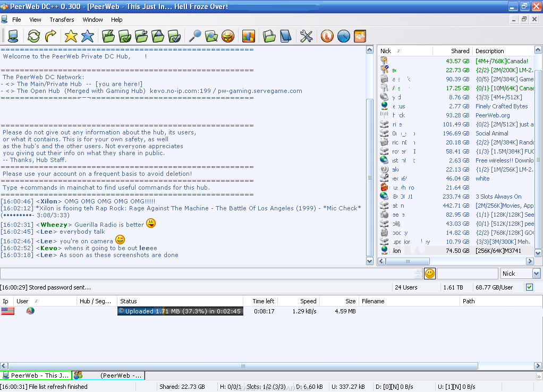Click the yellow smiley emoticon button
543x392 pixels.
tap(430, 274)
